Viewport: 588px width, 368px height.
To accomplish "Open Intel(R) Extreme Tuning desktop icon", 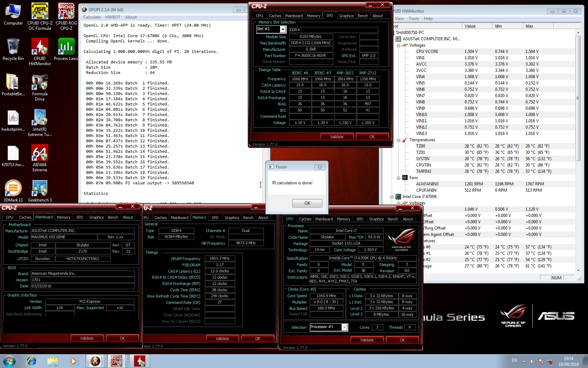I will pos(40,123).
